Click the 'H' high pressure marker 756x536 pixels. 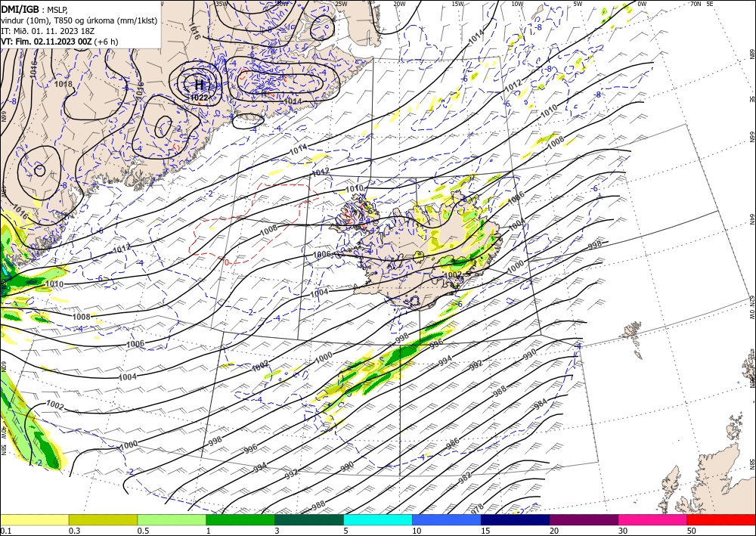(x=199, y=85)
